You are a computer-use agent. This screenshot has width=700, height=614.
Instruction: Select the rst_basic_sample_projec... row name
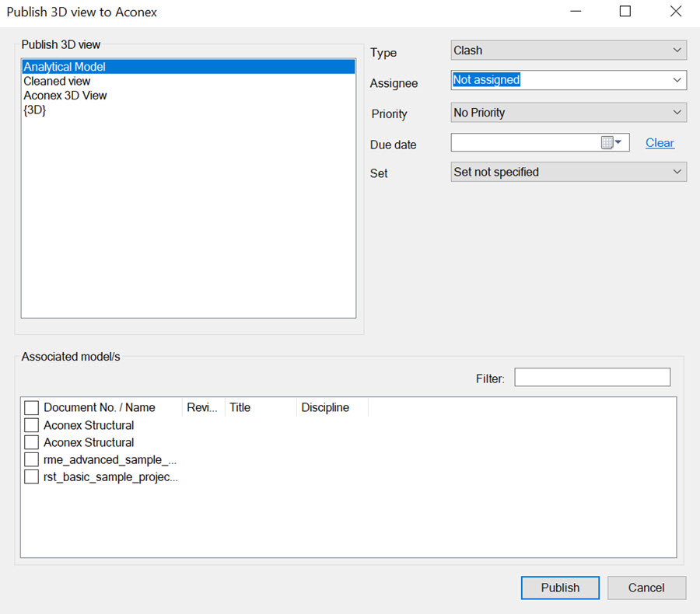point(110,477)
